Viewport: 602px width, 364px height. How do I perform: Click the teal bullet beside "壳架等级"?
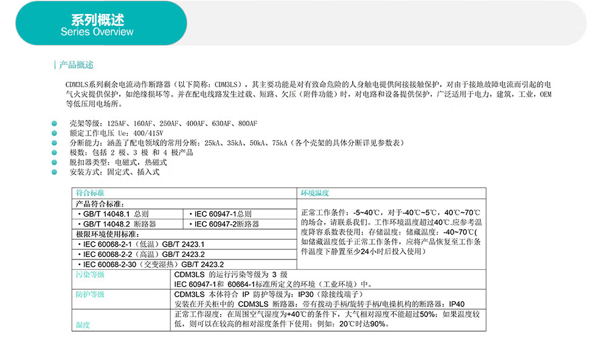[55, 123]
